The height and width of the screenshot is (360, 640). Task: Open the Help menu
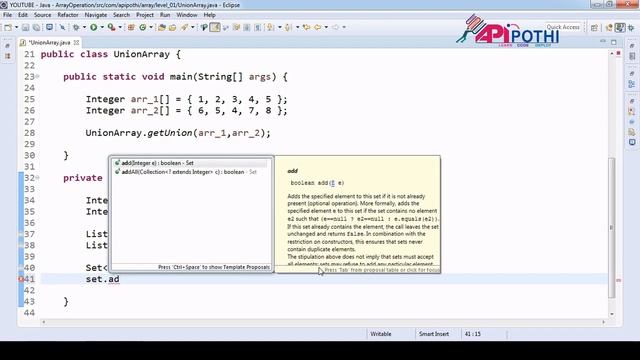click(209, 15)
